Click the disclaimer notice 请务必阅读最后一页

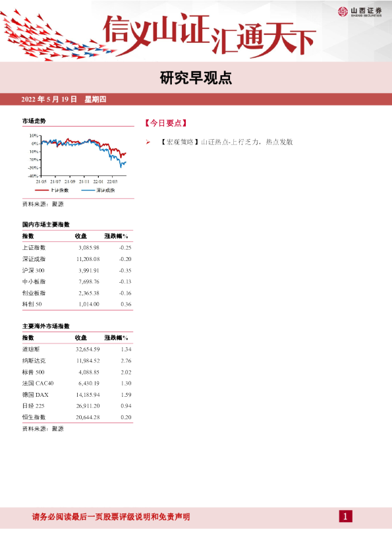[111, 517]
